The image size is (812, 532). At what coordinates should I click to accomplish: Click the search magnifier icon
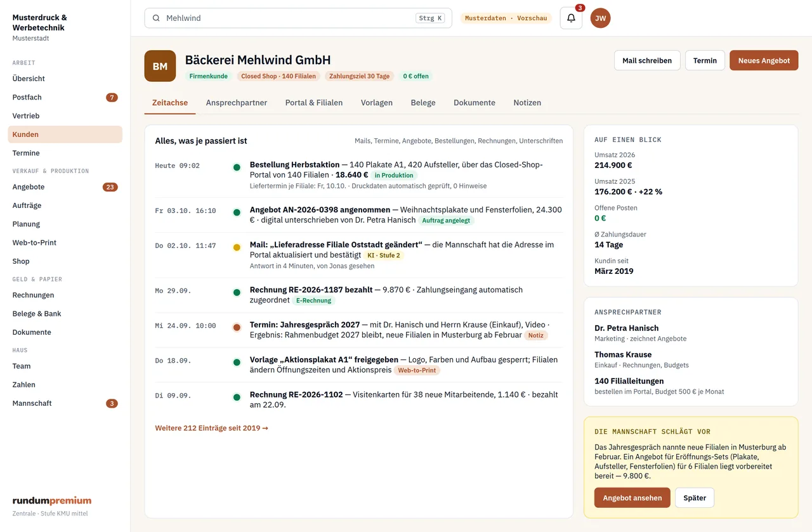tap(156, 18)
